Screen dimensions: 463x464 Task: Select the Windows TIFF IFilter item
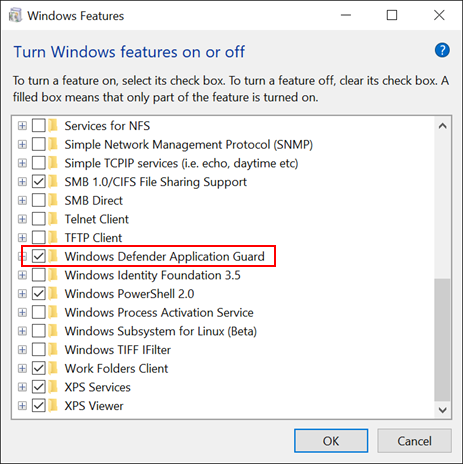(x=118, y=350)
